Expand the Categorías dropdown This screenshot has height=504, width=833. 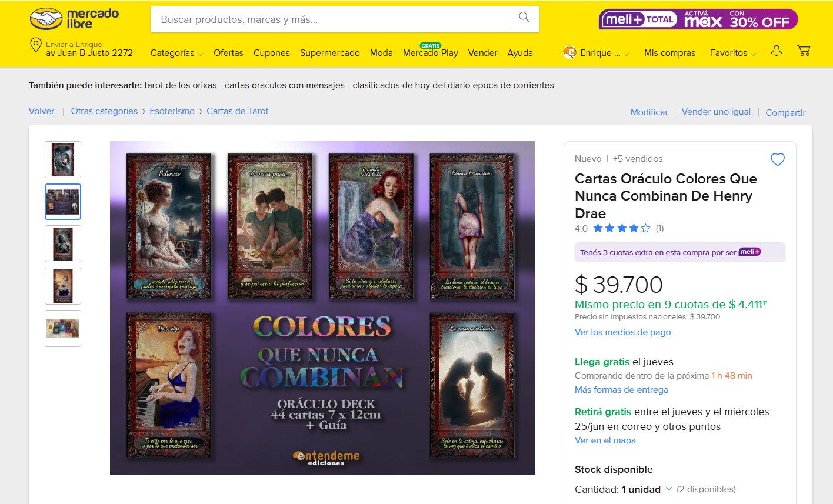click(x=176, y=53)
